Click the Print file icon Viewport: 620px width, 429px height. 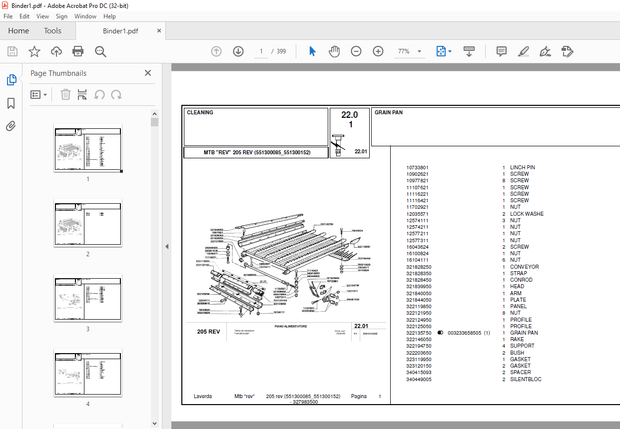click(x=76, y=51)
